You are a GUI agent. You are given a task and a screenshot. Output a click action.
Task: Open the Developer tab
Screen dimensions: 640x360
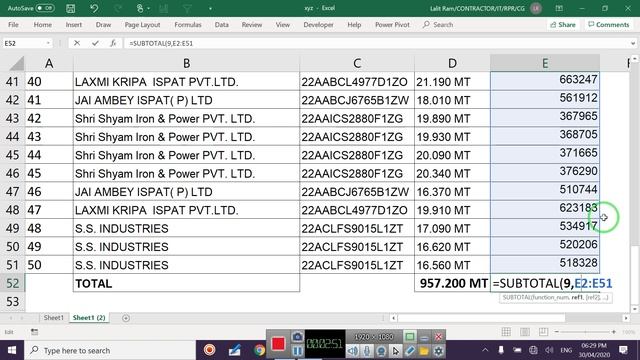pyautogui.click(x=318, y=24)
